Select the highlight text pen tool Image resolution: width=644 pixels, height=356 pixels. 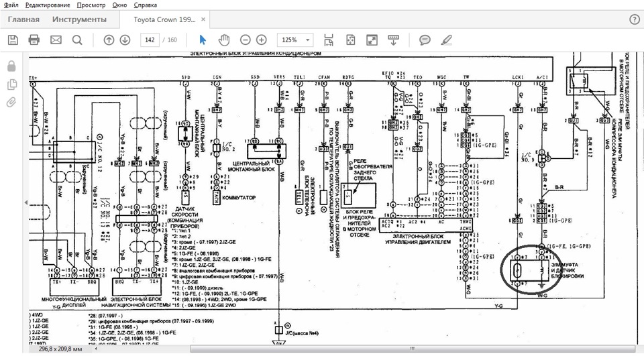pyautogui.click(x=446, y=40)
